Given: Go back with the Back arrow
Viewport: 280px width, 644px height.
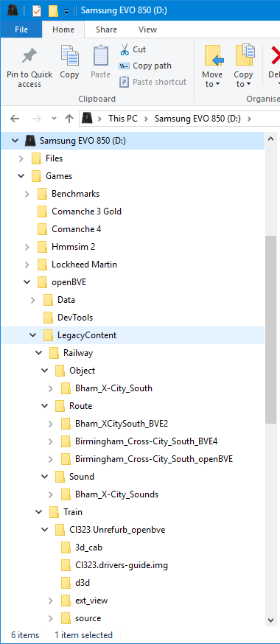Looking at the screenshot, I should click(15, 119).
